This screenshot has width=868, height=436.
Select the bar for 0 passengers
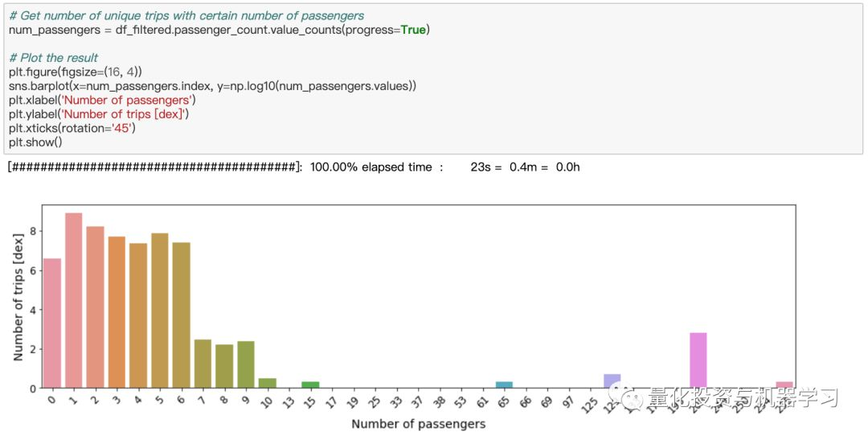[52, 323]
